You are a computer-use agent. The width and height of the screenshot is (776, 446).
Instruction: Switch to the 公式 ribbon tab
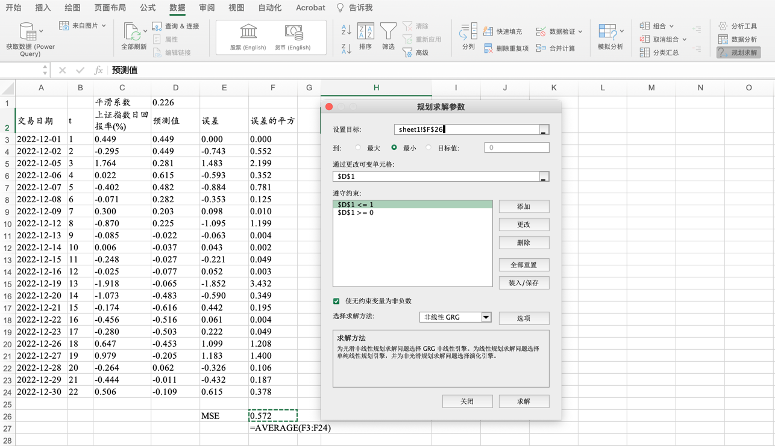[148, 7]
